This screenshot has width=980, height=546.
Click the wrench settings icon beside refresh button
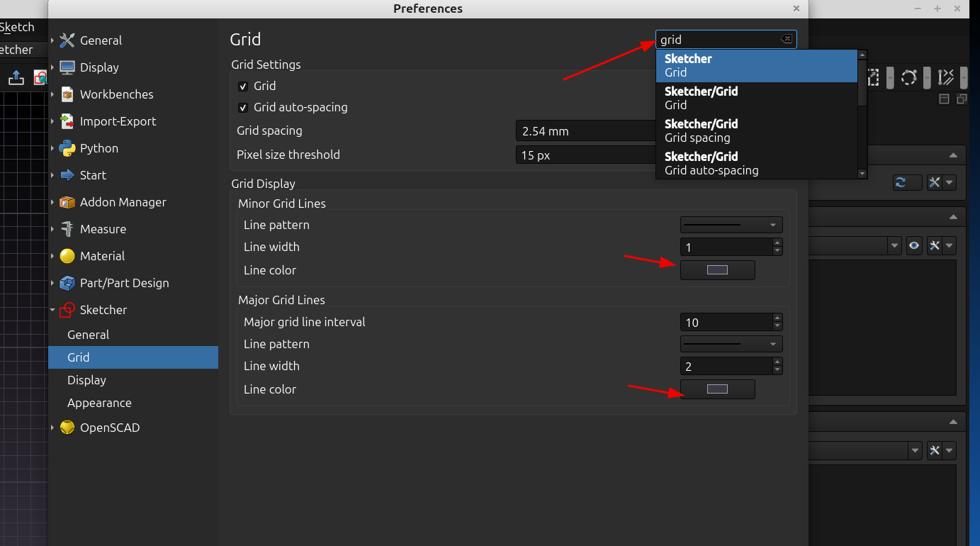coord(935,182)
